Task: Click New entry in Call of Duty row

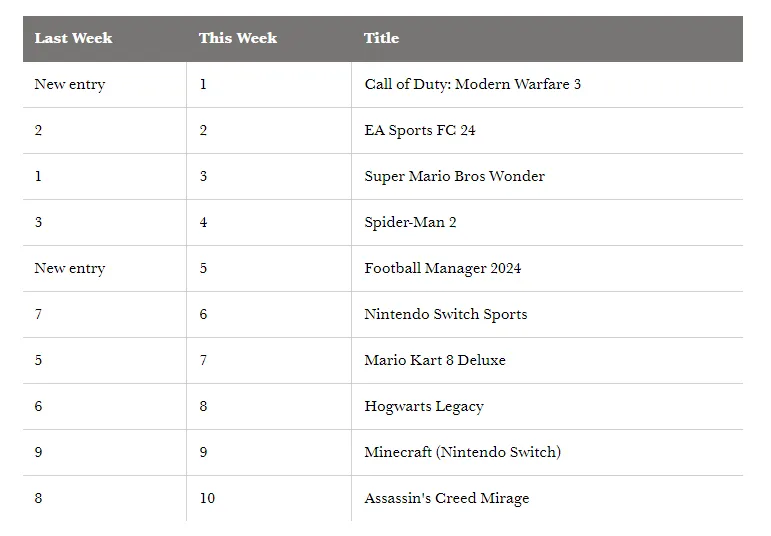Action: pos(70,84)
